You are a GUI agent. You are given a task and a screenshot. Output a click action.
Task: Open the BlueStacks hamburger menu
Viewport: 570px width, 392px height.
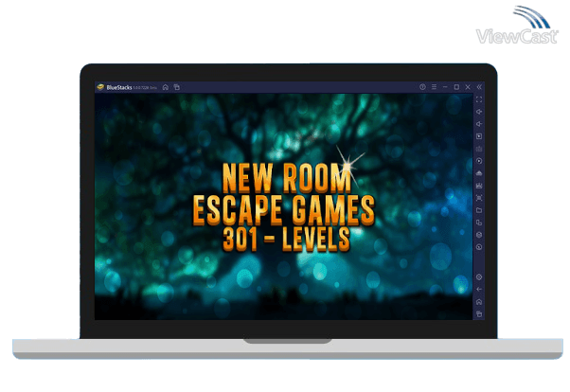pyautogui.click(x=434, y=87)
